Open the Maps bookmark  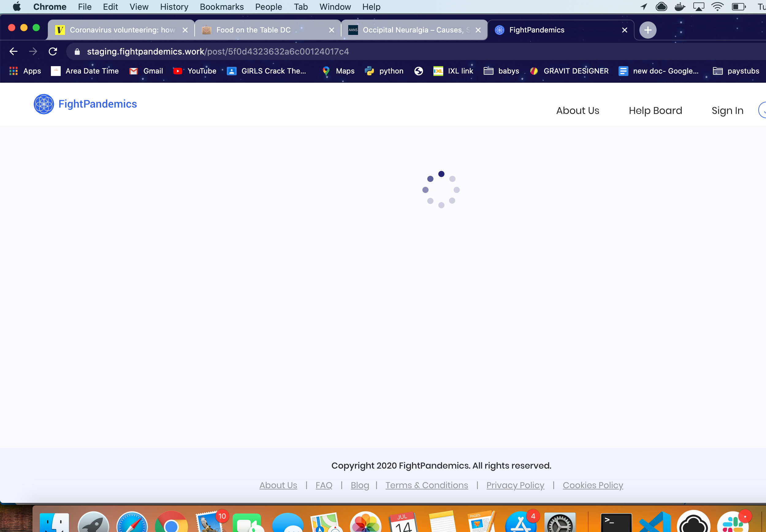pos(338,71)
